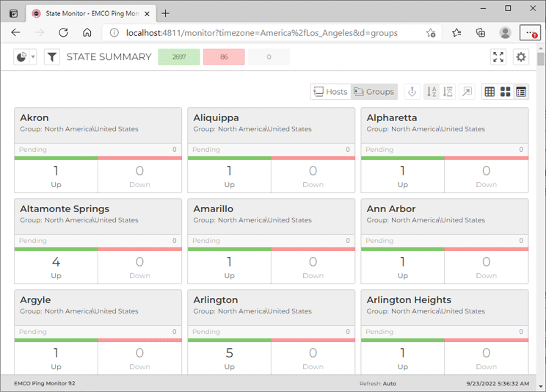
Task: Select the large tiles view icon
Action: [x=506, y=92]
